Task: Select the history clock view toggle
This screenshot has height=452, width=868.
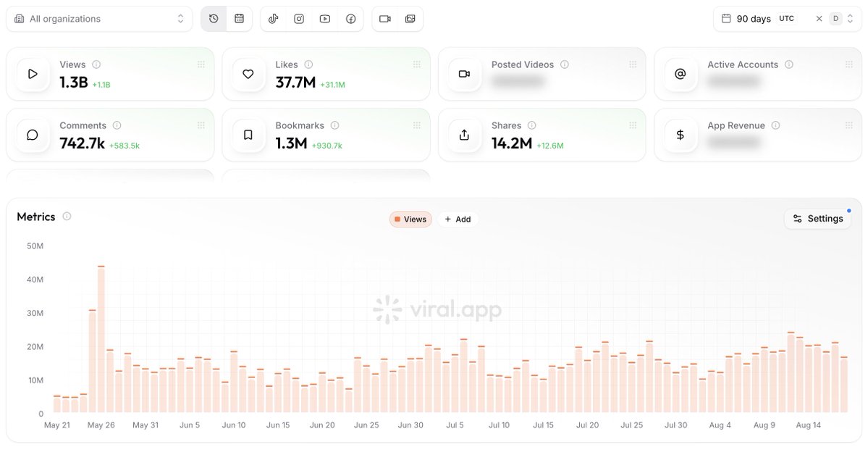Action: tap(214, 19)
